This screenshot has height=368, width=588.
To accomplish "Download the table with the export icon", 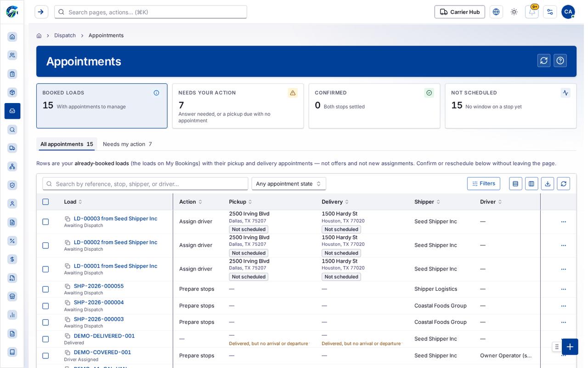I will (548, 184).
